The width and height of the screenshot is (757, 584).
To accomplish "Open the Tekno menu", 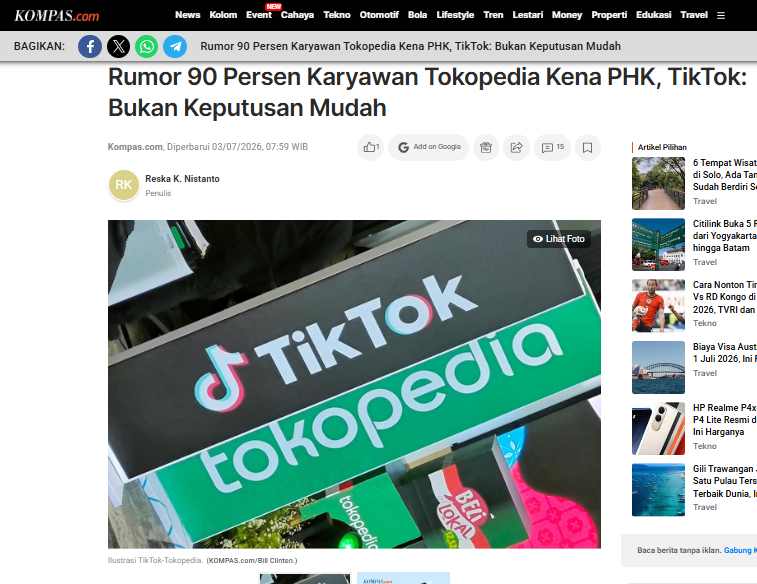I will [x=337, y=15].
